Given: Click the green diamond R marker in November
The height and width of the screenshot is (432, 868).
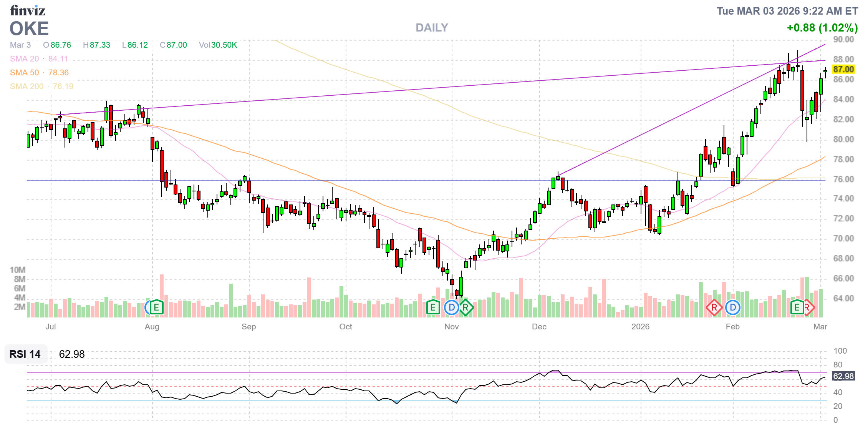Looking at the screenshot, I should (x=466, y=307).
